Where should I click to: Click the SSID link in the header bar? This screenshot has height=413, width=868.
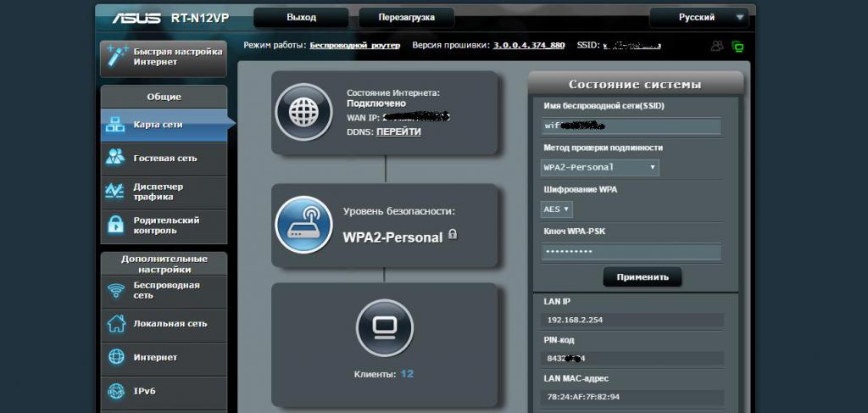(632, 46)
